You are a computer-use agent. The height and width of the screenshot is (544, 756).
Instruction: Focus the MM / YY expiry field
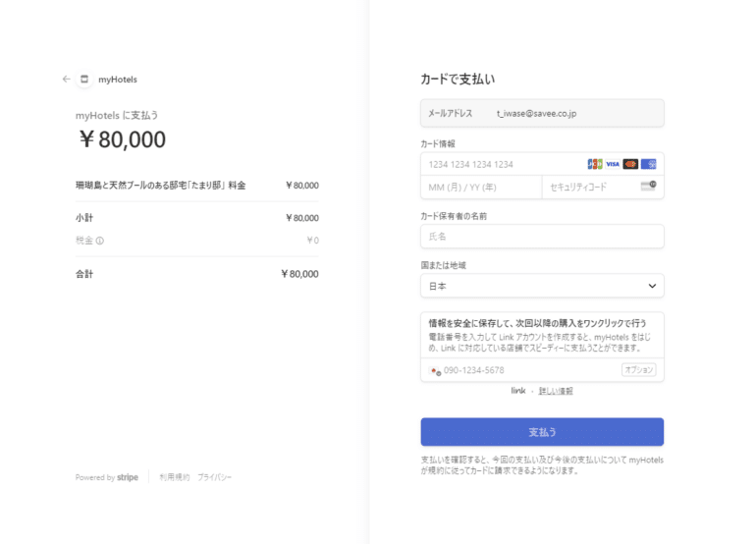point(481,188)
